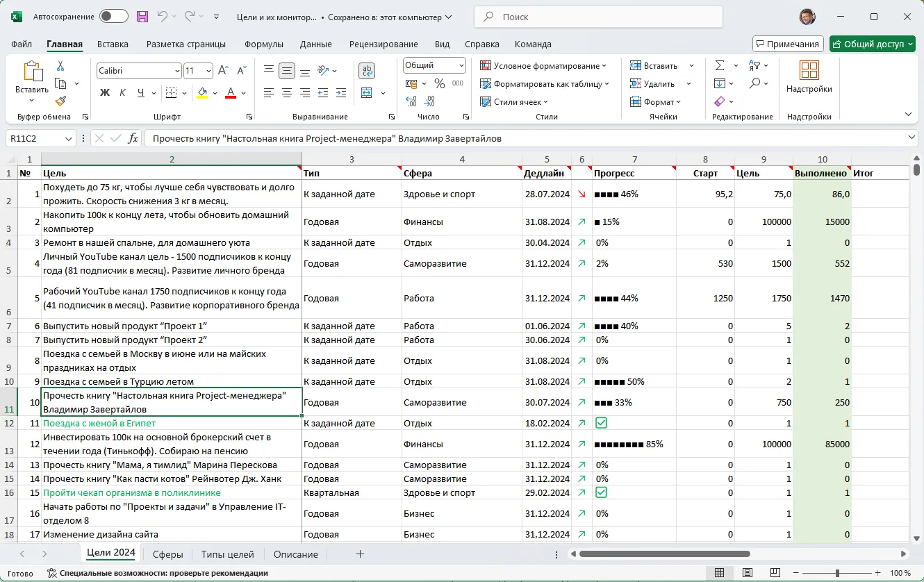Click the zoom slider in status bar
924x582 pixels.
tap(837, 573)
